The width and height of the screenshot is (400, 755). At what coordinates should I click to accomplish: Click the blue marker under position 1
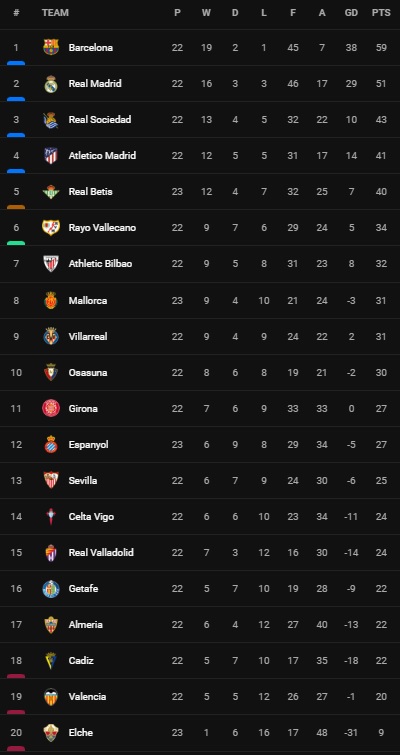(x=16, y=63)
